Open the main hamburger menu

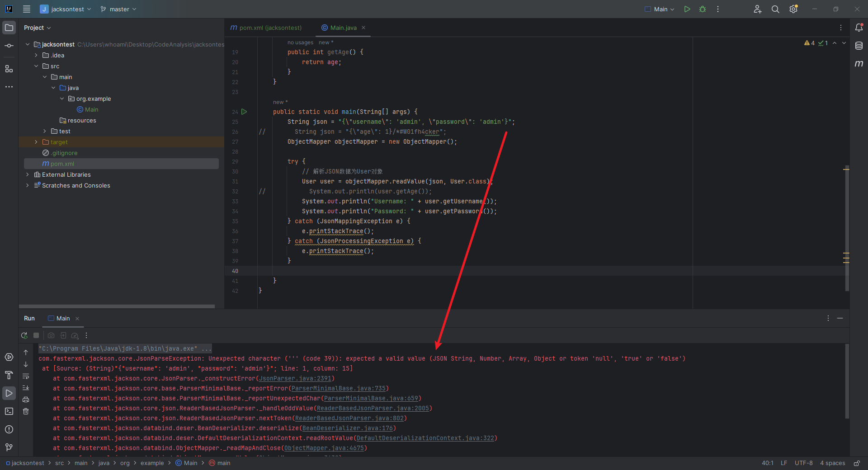tap(27, 9)
